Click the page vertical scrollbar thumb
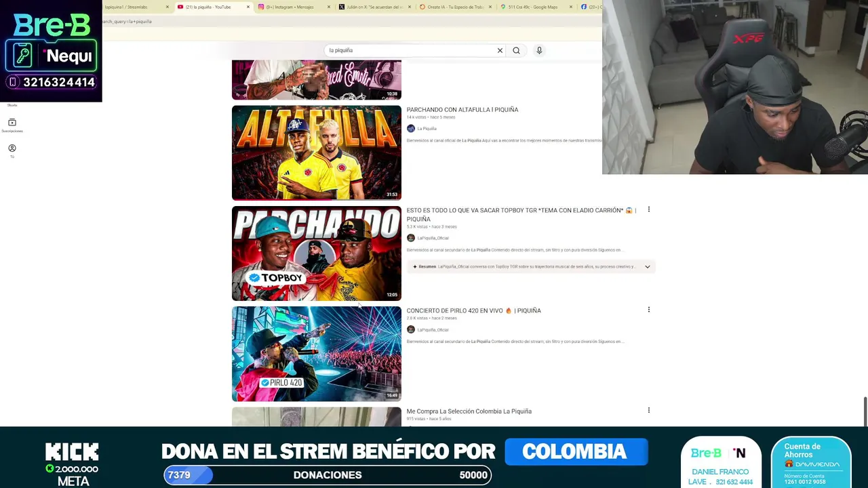The image size is (868, 488). [865, 412]
